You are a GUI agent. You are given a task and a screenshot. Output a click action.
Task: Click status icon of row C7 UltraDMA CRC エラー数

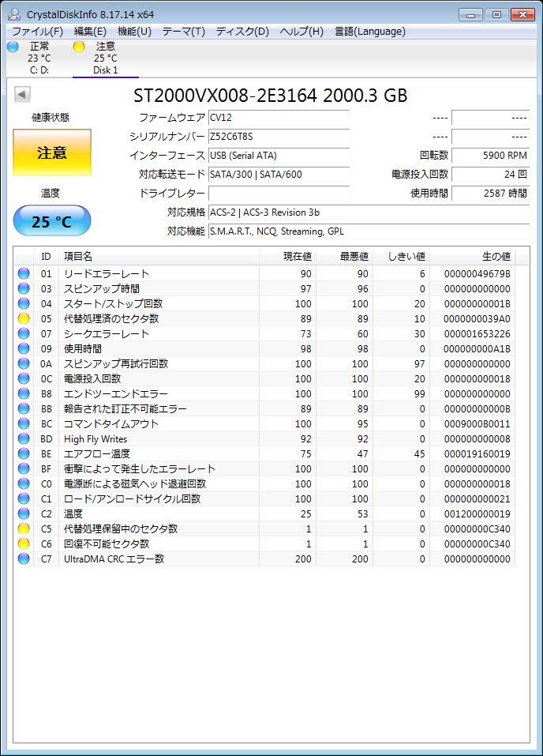24,559
